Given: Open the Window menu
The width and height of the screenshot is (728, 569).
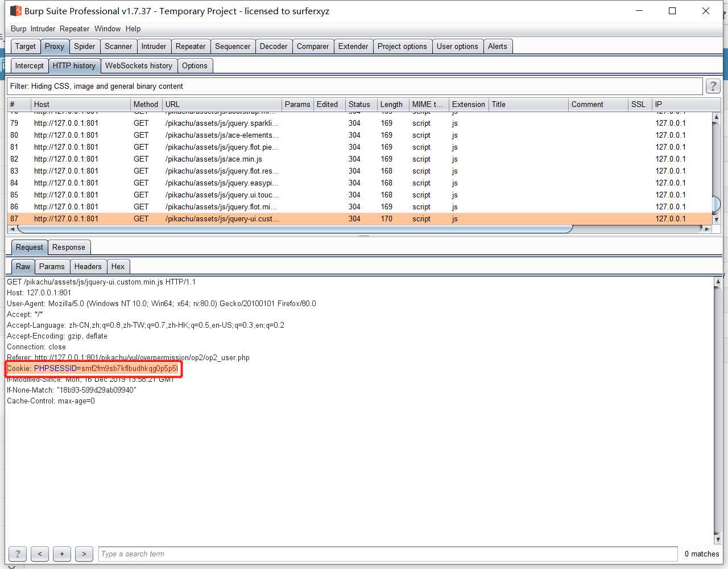Looking at the screenshot, I should [107, 28].
